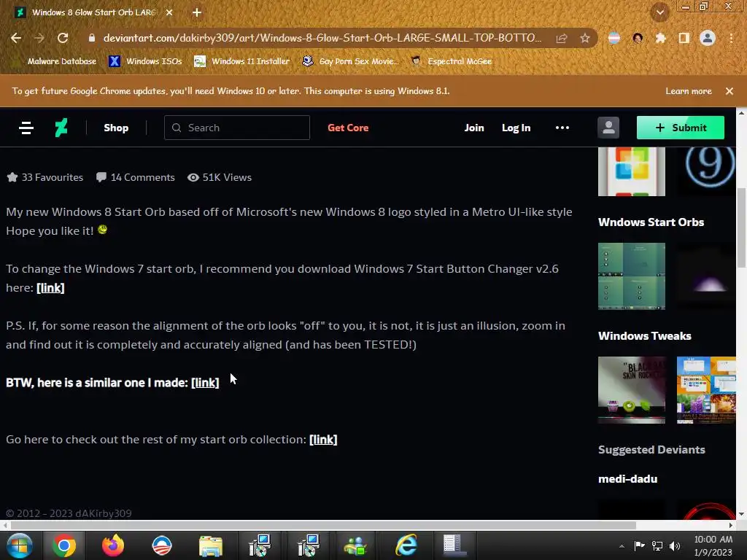Click the Submit button

[x=681, y=128]
